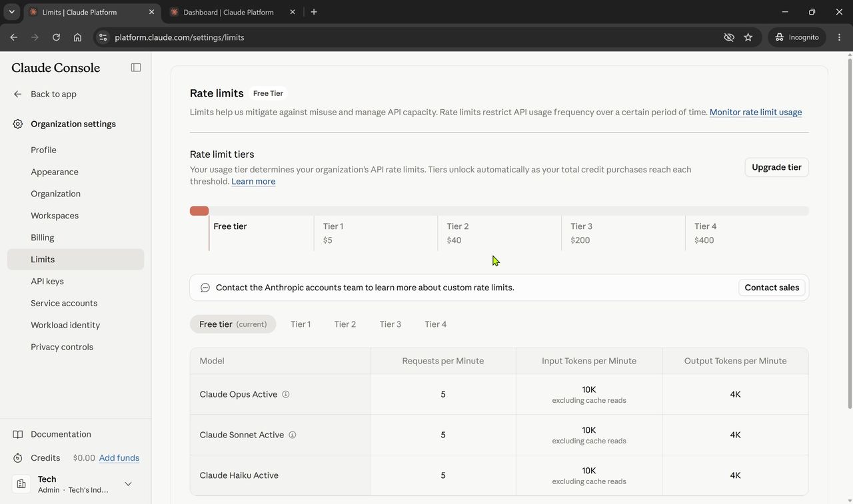
Task: Open Privacy controls in sidebar
Action: [x=75, y=348]
